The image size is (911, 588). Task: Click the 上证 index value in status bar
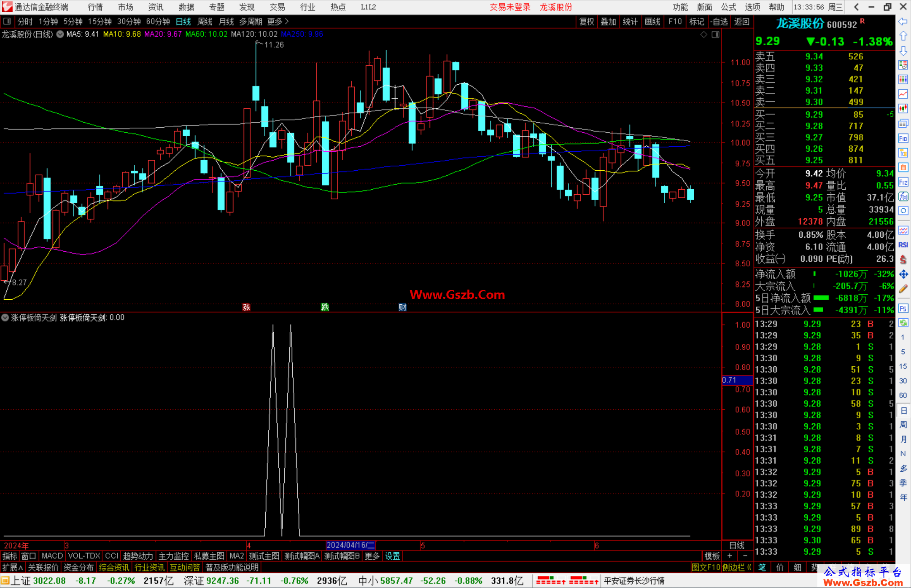click(50, 581)
